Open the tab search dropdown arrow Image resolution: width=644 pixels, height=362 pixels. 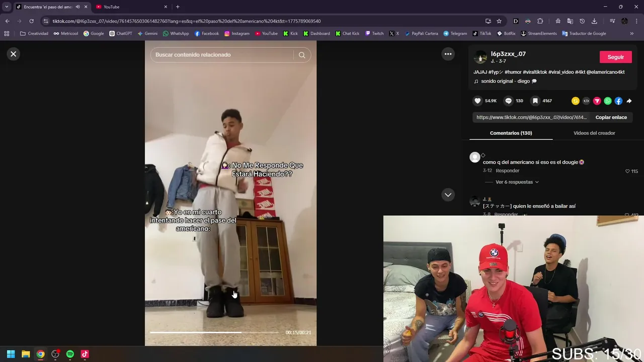(x=7, y=7)
